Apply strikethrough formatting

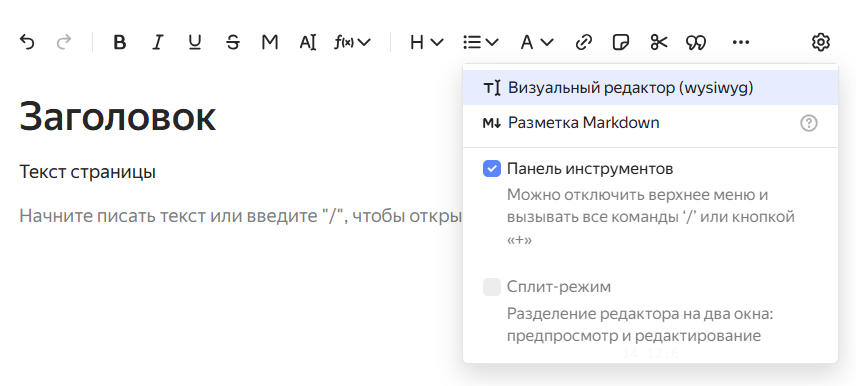(233, 42)
